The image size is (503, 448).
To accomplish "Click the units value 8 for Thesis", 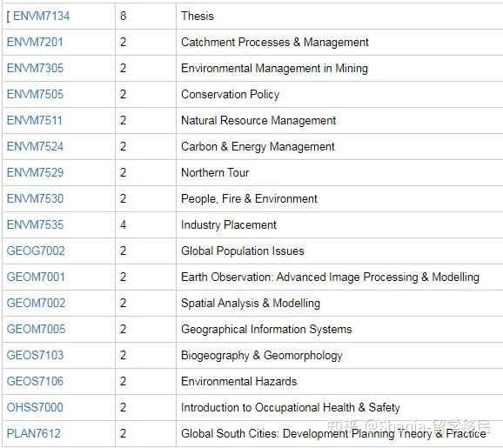I will 124,16.
